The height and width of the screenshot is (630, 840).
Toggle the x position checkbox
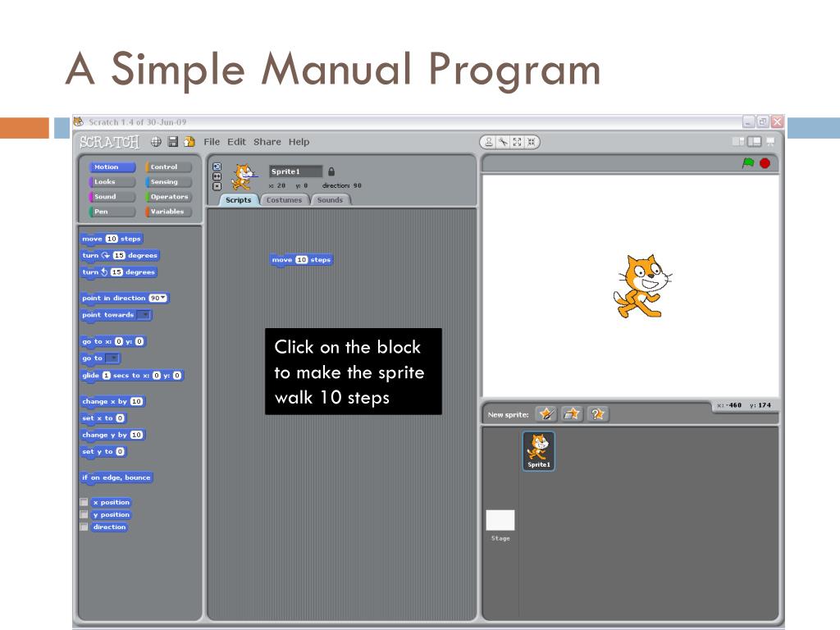84,502
